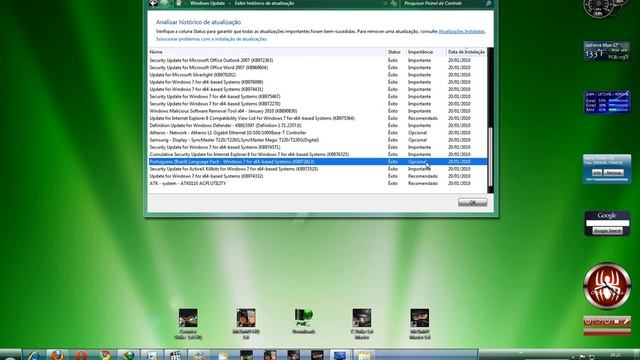This screenshot has height=360, width=640.
Task: Click the Exibir histórico de atualização breadcrumb
Action: [264, 3]
